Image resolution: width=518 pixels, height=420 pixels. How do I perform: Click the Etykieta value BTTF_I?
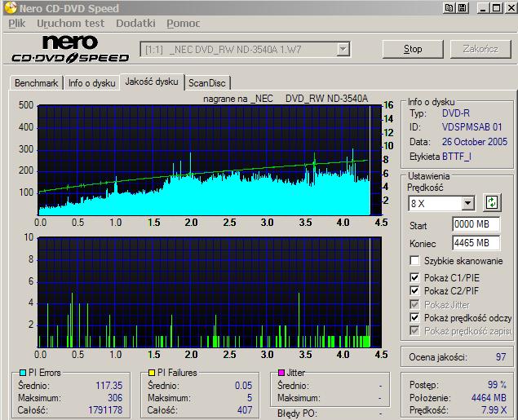pyautogui.click(x=457, y=157)
